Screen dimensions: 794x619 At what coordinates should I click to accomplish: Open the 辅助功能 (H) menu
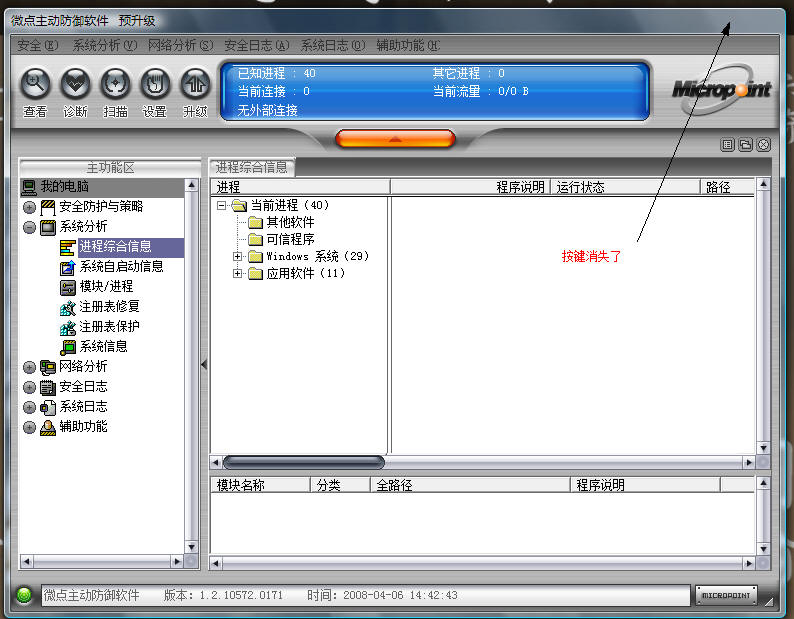[408, 46]
